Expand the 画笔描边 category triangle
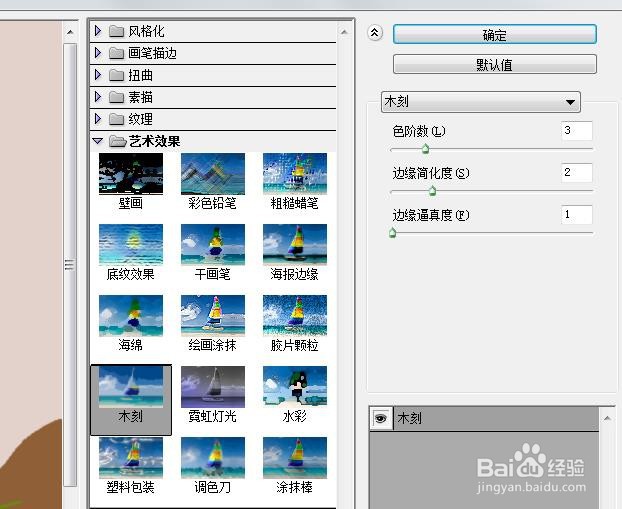Image resolution: width=622 pixels, height=509 pixels. (98, 53)
